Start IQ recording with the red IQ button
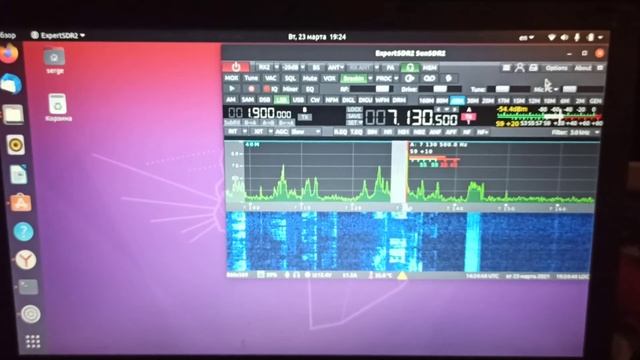The image size is (640, 360). pos(270,89)
